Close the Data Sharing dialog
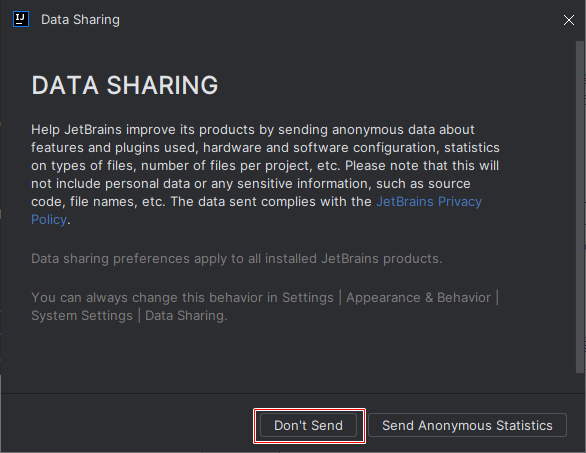The height and width of the screenshot is (453, 586). (x=568, y=20)
